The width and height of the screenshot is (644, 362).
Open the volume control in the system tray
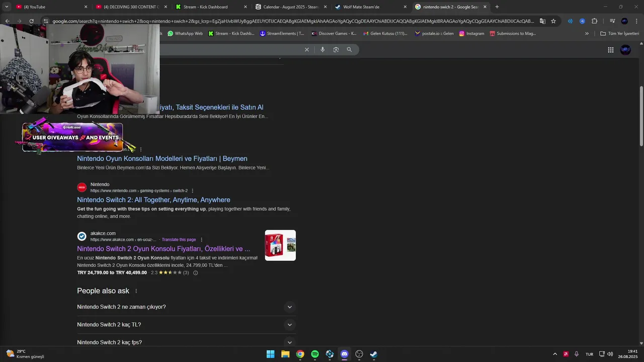[610, 354]
